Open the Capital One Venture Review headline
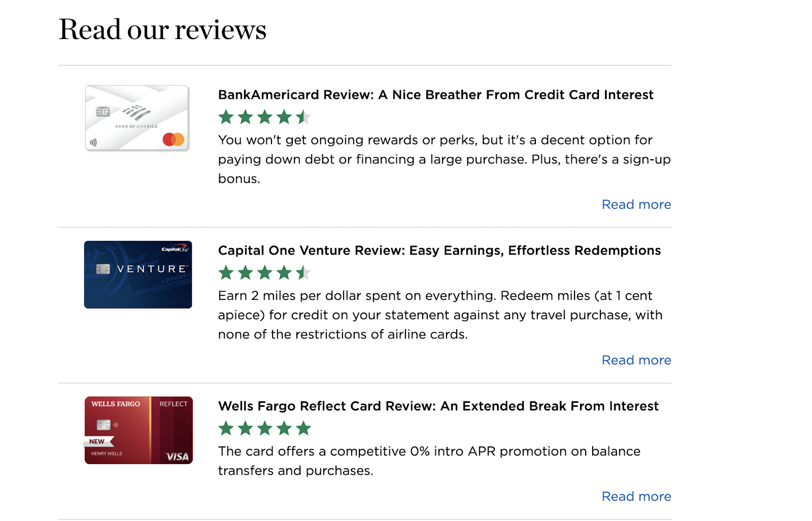 click(x=439, y=251)
